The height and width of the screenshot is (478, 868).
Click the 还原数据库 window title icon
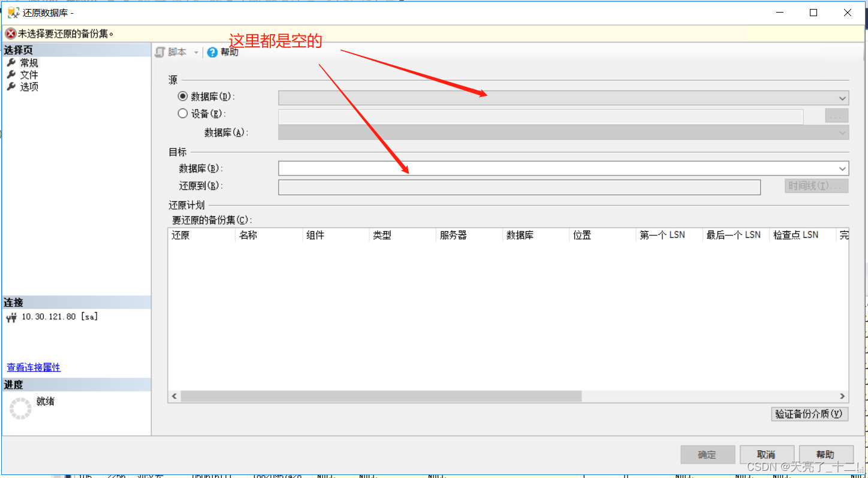[x=13, y=13]
